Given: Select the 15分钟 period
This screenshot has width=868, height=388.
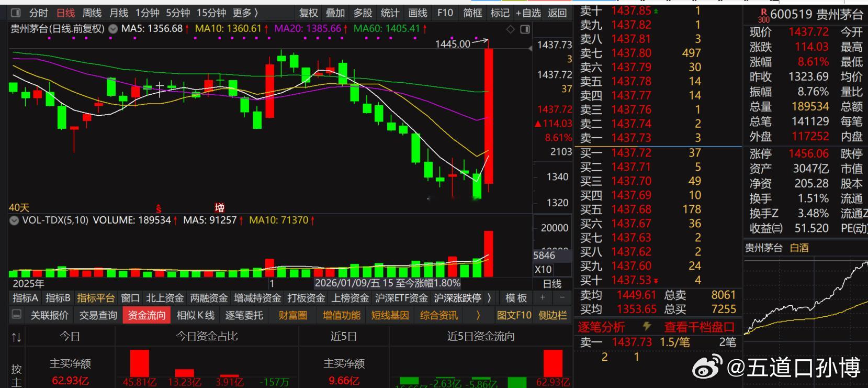Looking at the screenshot, I should click(211, 13).
